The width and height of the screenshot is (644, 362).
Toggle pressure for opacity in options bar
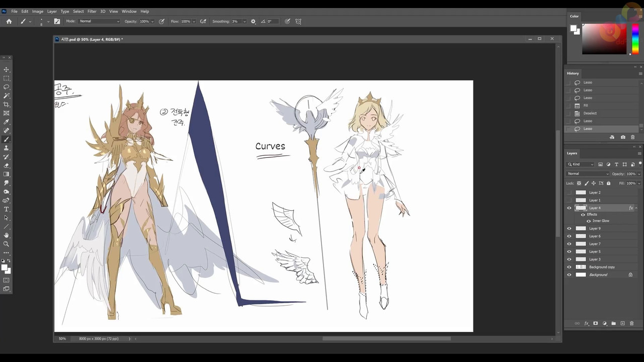162,21
